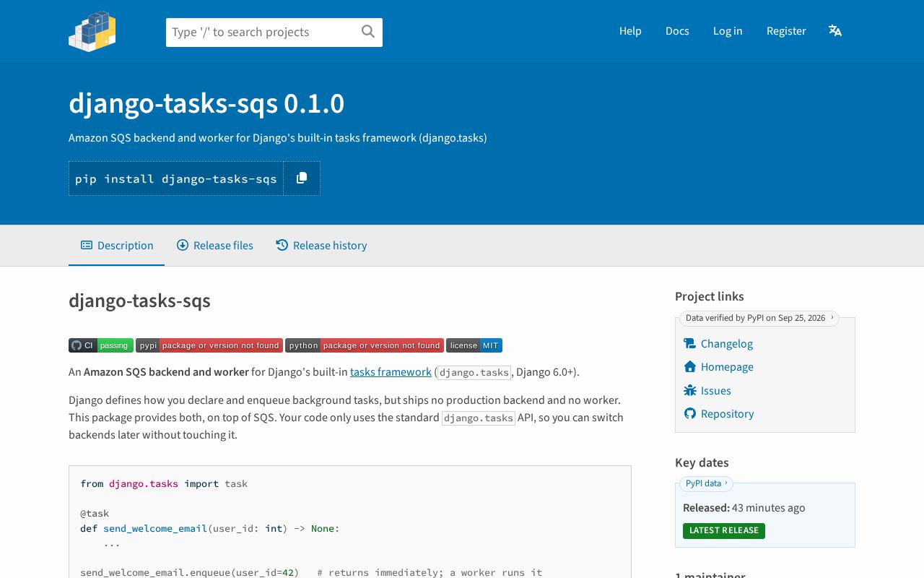Click the pypi version badge
This screenshot has width=924, height=578.
pos(209,345)
